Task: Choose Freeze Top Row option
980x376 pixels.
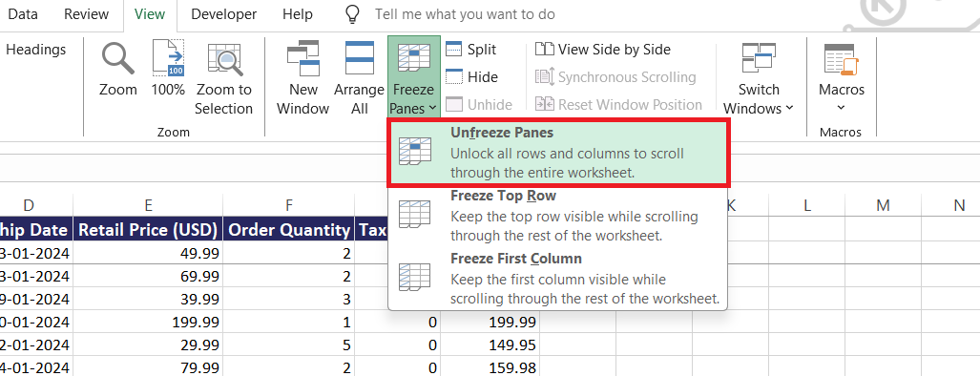Action: [x=558, y=216]
